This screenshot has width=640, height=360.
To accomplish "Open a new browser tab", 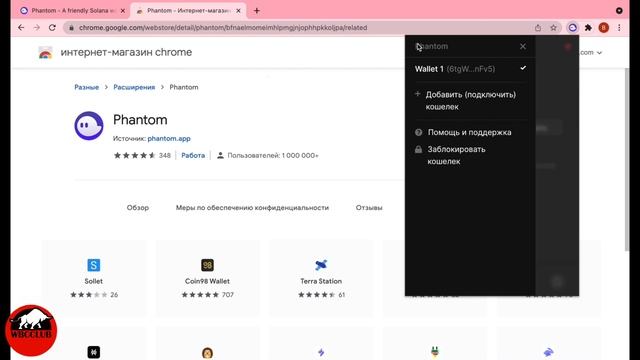I will (x=257, y=11).
